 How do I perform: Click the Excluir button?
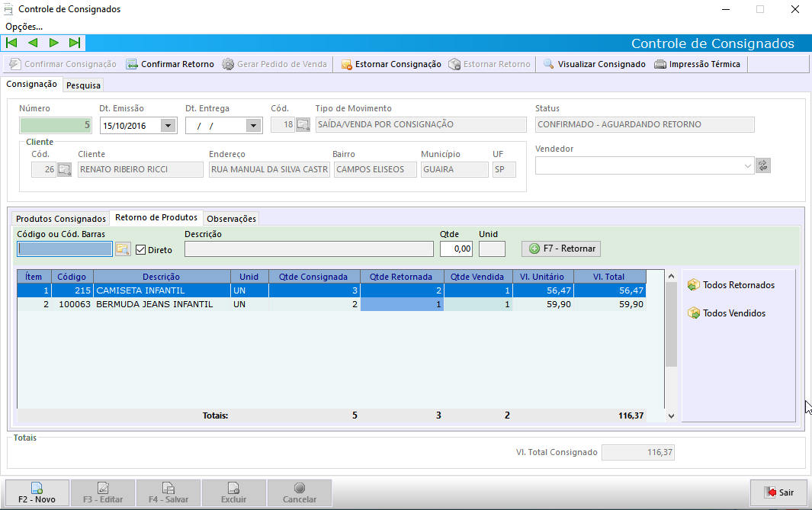[x=233, y=492]
